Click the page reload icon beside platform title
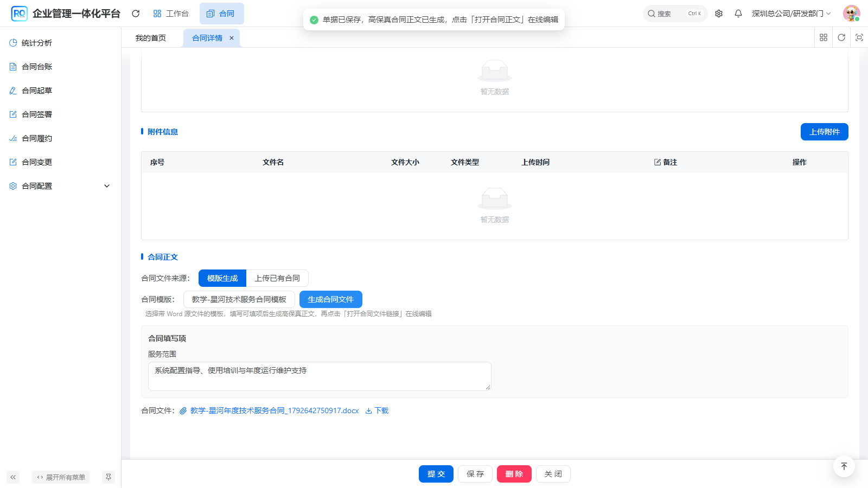The width and height of the screenshot is (868, 488). click(x=136, y=14)
